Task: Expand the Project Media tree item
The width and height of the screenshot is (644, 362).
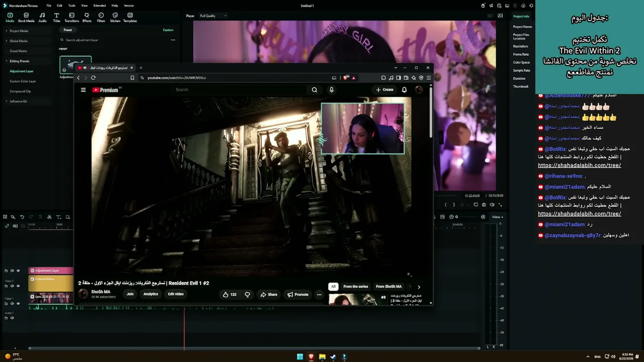Action: point(7,31)
